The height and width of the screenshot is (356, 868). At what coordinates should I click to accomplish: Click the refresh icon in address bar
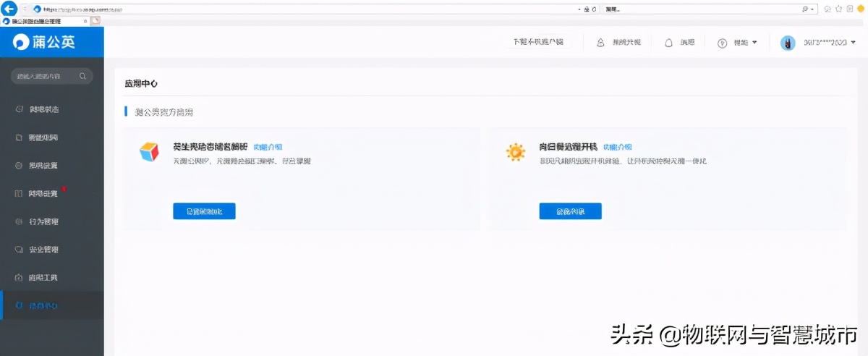click(x=594, y=9)
